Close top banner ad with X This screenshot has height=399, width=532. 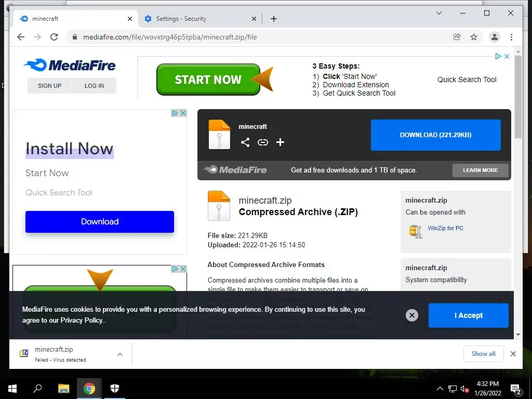coord(507,56)
